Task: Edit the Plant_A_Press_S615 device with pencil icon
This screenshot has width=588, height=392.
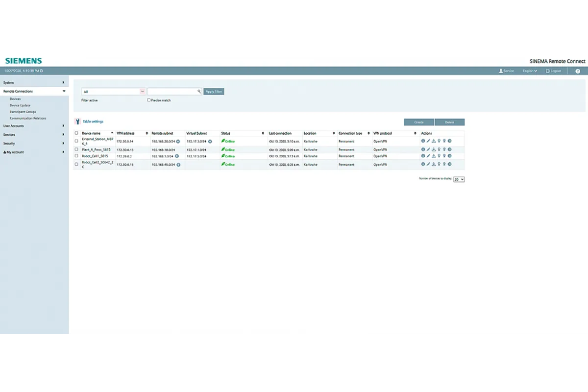Action: click(428, 149)
